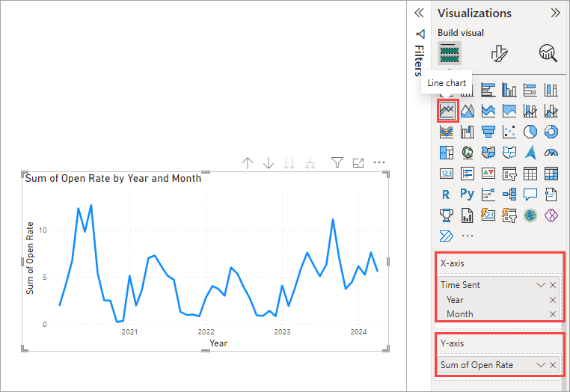
Task: Select the Shape map icon
Action: click(509, 153)
